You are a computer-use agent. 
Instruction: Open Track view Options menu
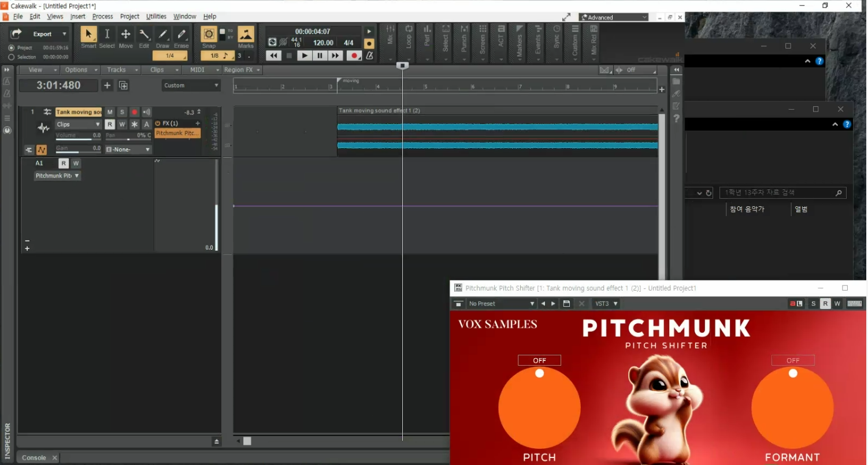click(x=80, y=70)
